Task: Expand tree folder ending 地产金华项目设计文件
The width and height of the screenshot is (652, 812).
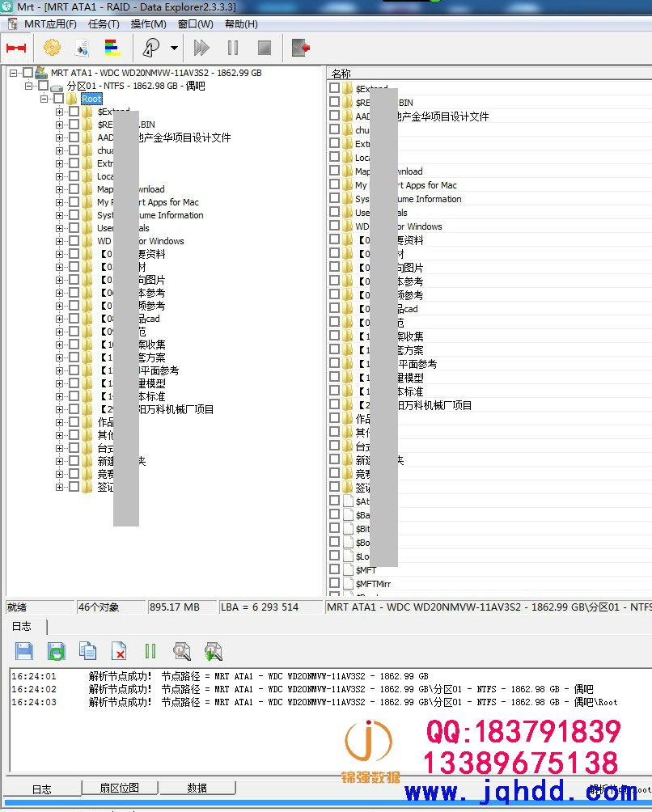Action: [60, 137]
